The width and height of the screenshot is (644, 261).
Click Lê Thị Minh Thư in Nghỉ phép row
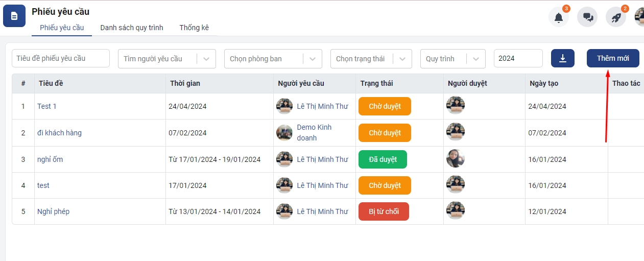click(x=322, y=211)
